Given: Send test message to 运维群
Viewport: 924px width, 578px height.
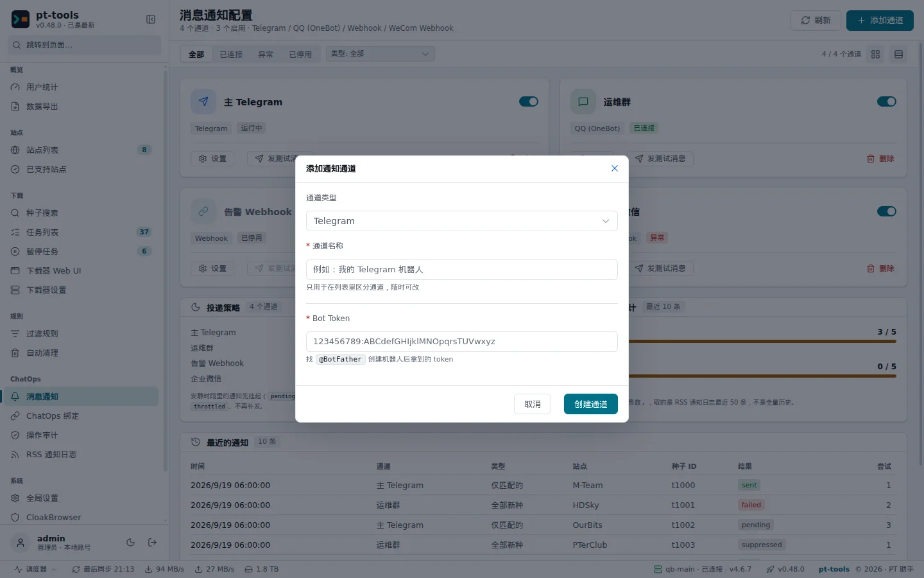Looking at the screenshot, I should [660, 159].
